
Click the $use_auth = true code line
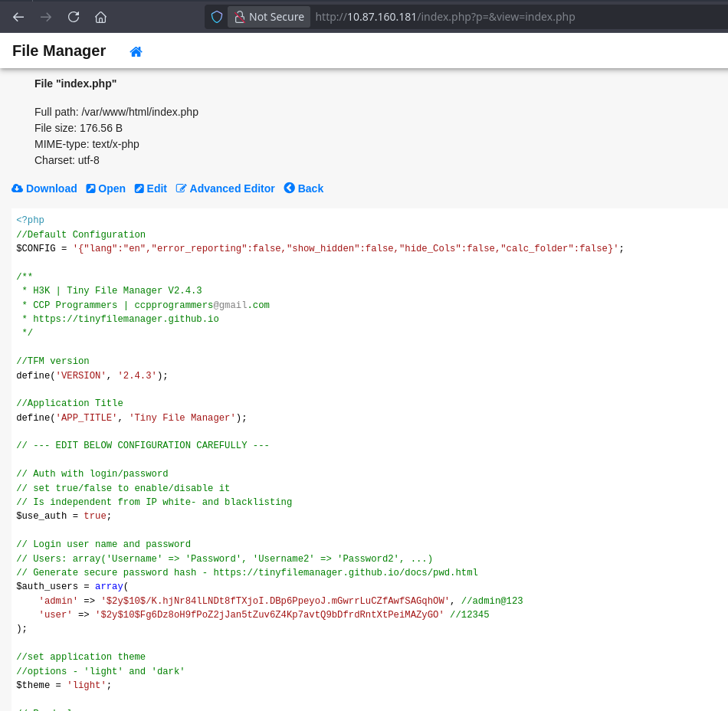[64, 516]
